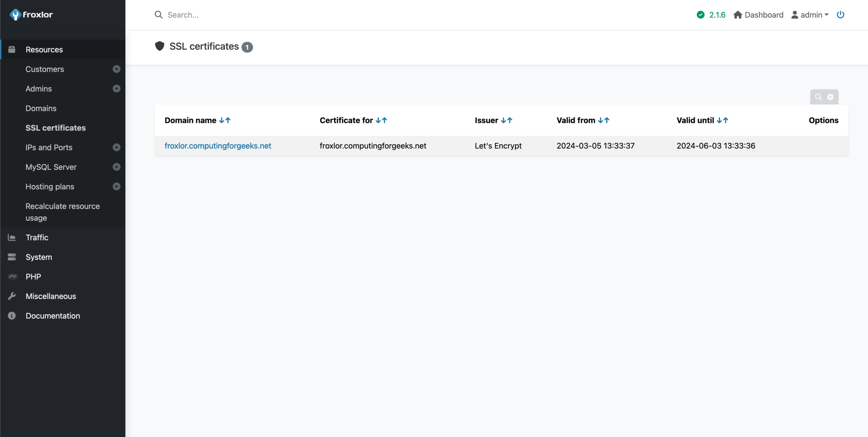Click the PHP icon in sidebar
The height and width of the screenshot is (437, 868).
click(11, 276)
